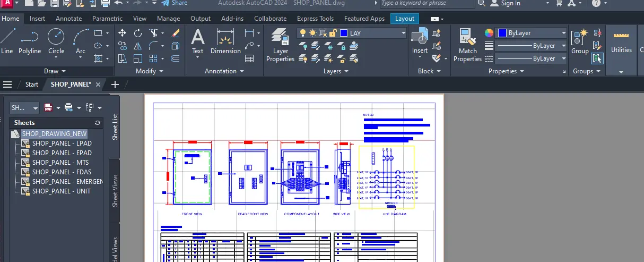Activate the Offset tool

coord(176,58)
